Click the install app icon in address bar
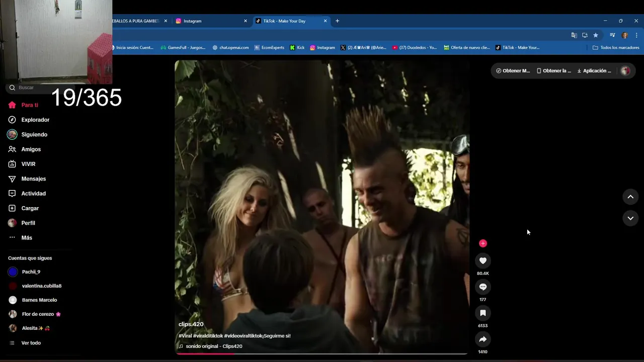 (585, 35)
